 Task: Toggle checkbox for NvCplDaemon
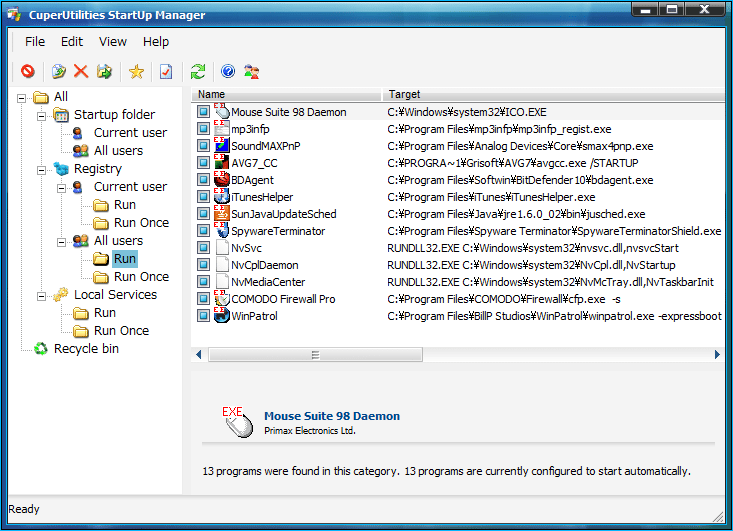(203, 265)
